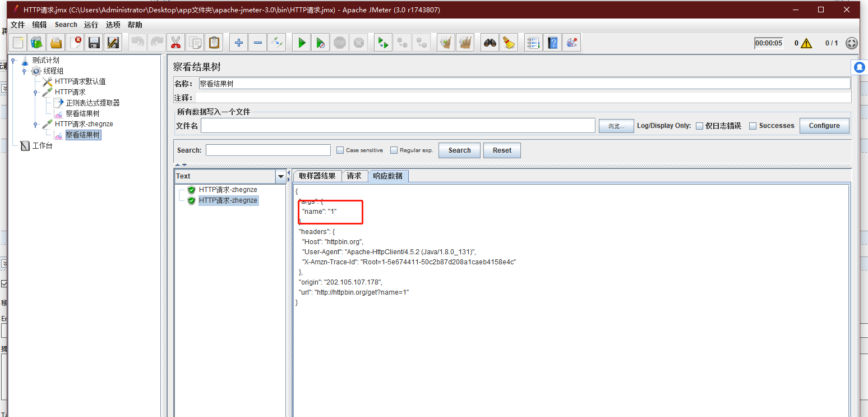Start the test with green play icon

tap(301, 43)
